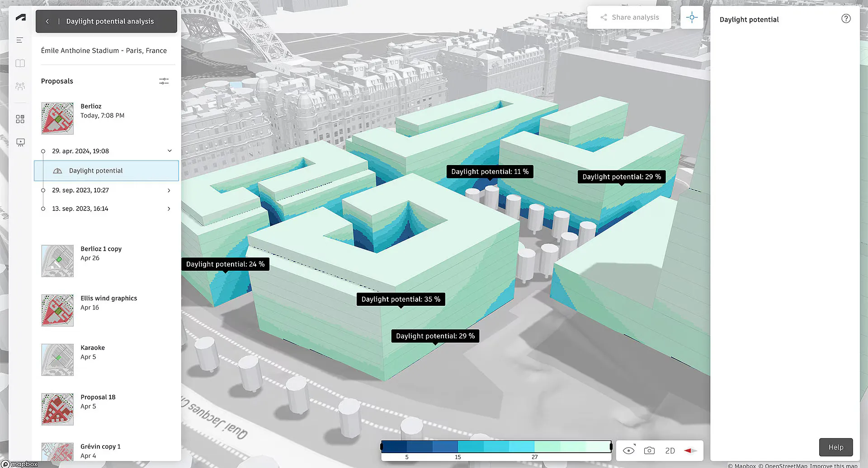This screenshot has width=868, height=468.
Task: Click the compass to reset map orientation
Action: pos(690,450)
